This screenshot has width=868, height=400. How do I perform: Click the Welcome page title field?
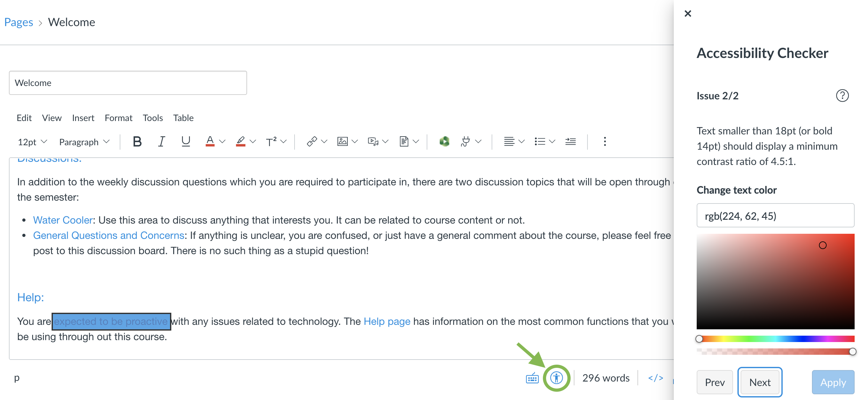tap(128, 83)
